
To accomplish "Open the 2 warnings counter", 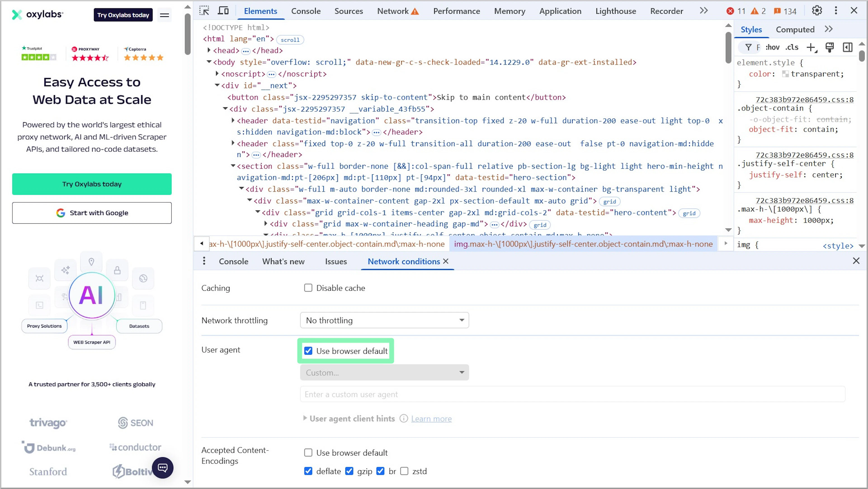I will (x=758, y=11).
